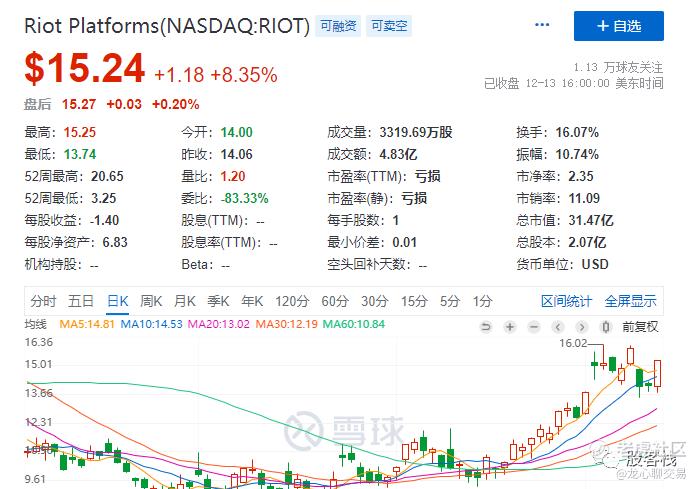Click the 可融资 tag
The image size is (699, 489).
tap(338, 26)
